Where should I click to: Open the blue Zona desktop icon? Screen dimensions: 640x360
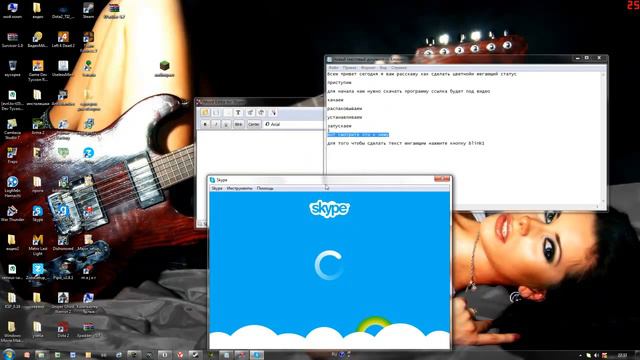89,156
